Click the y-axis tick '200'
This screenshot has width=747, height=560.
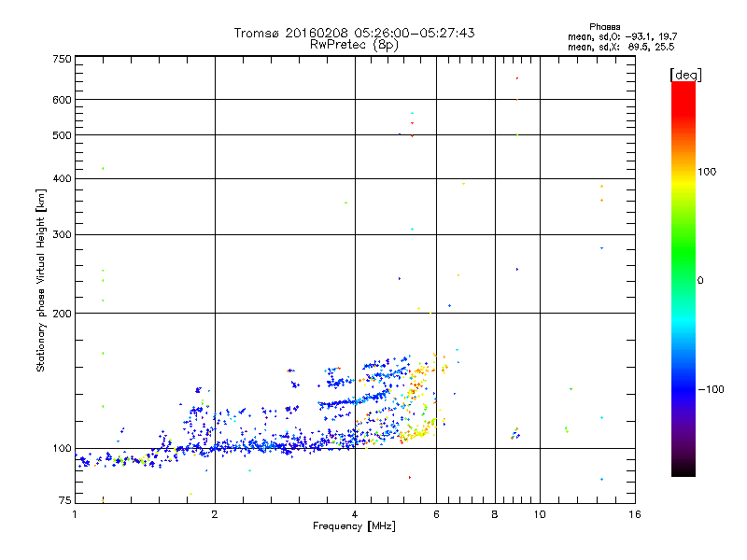63,314
